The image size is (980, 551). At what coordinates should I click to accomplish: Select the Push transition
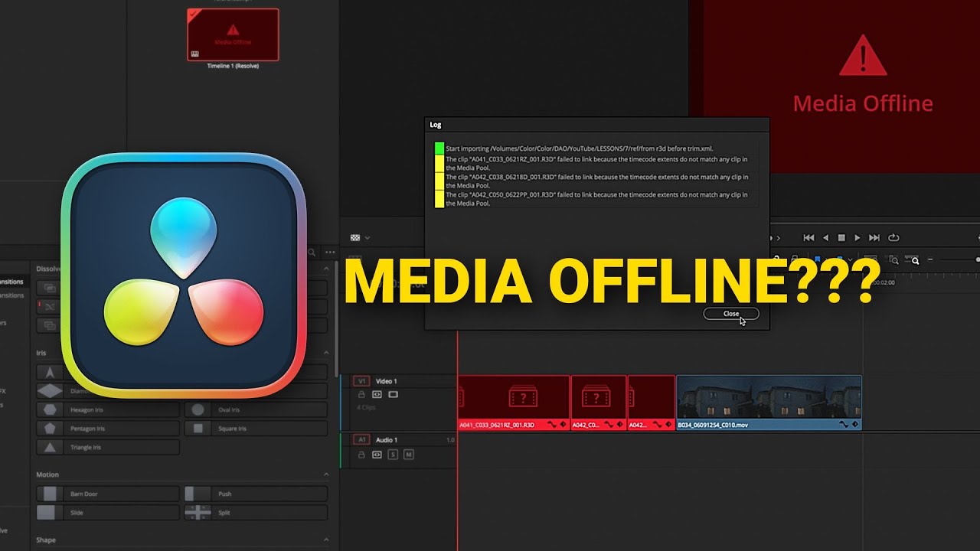click(x=256, y=494)
